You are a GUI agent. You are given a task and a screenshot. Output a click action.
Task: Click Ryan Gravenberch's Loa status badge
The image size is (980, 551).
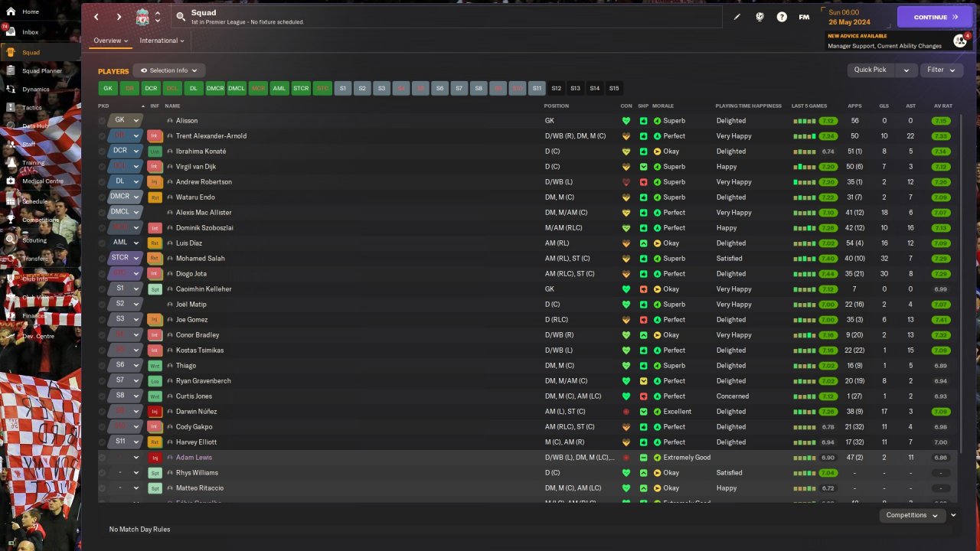tap(155, 381)
